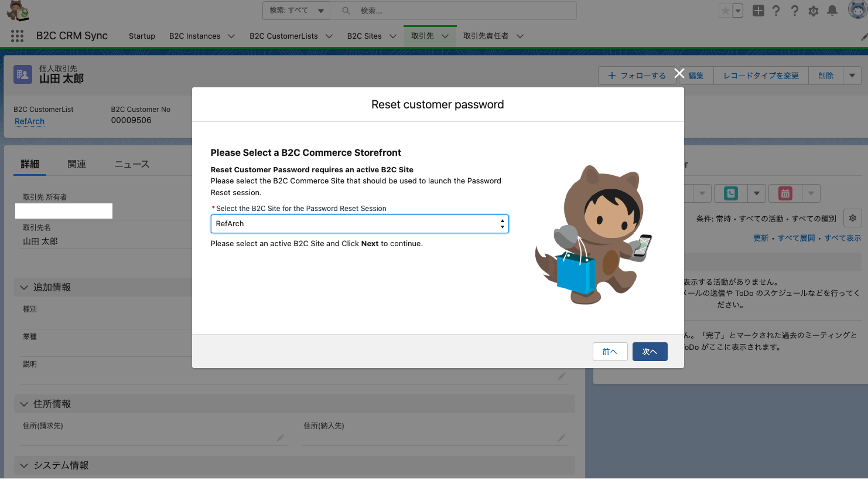Screen dimensions: 868x480
Task: Click the B2C CRM Sync app name
Action: 72,36
